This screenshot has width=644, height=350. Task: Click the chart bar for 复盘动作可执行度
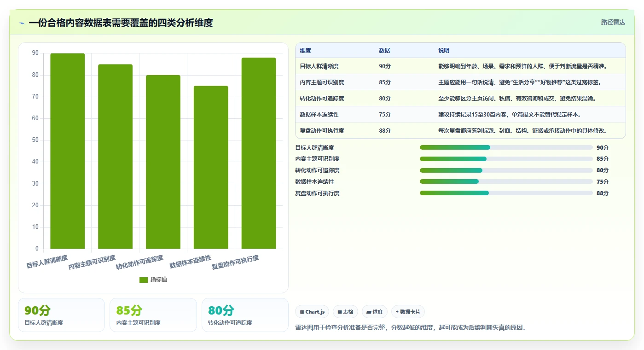click(x=259, y=153)
